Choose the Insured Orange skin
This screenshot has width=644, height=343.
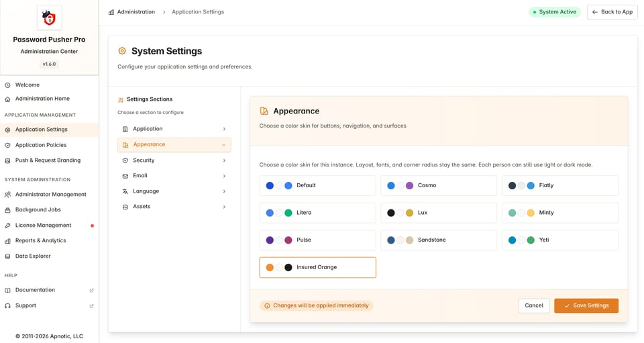pos(317,267)
